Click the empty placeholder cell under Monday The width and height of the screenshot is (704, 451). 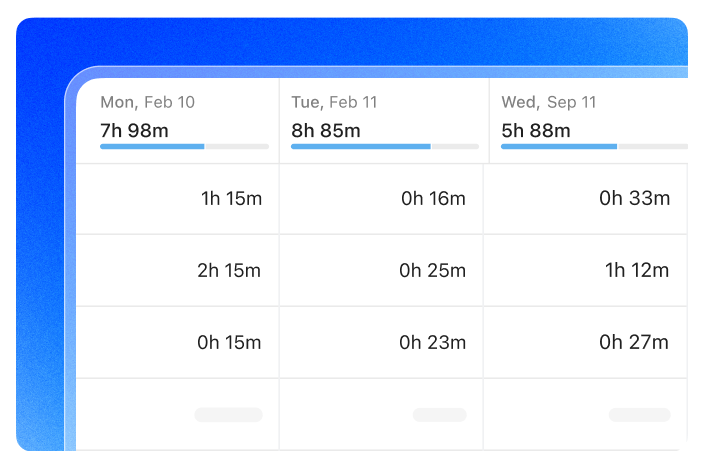pos(228,414)
